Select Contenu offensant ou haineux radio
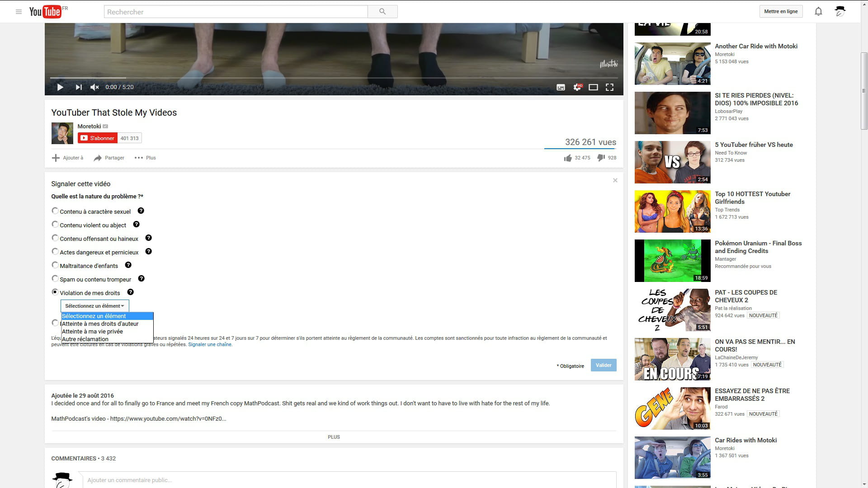 coord(55,238)
